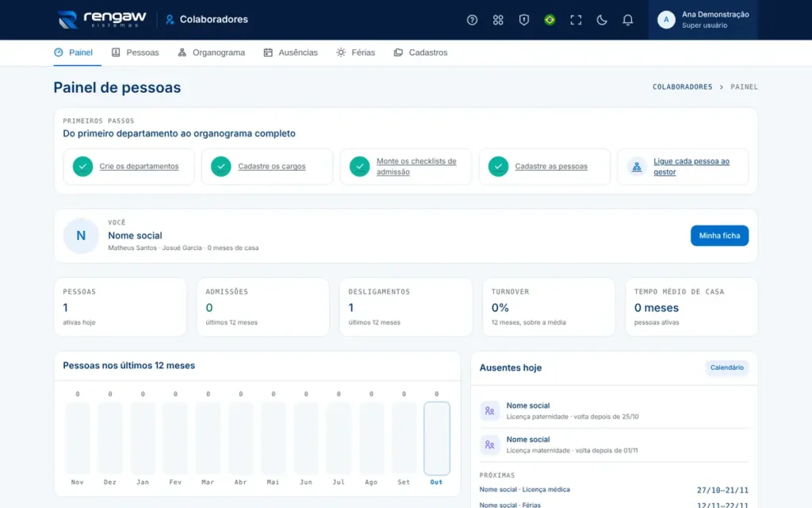Enter fullscreen with the expand icon

pyautogui.click(x=576, y=20)
